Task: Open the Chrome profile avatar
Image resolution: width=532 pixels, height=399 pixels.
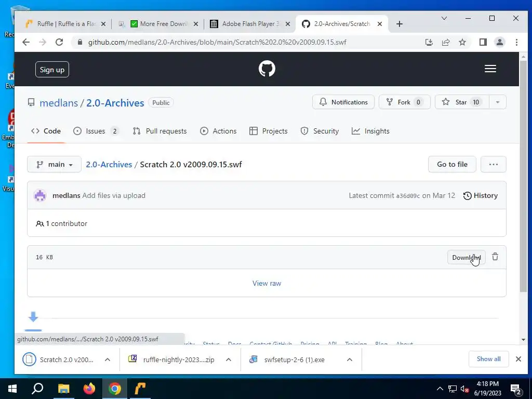Action: [x=499, y=42]
